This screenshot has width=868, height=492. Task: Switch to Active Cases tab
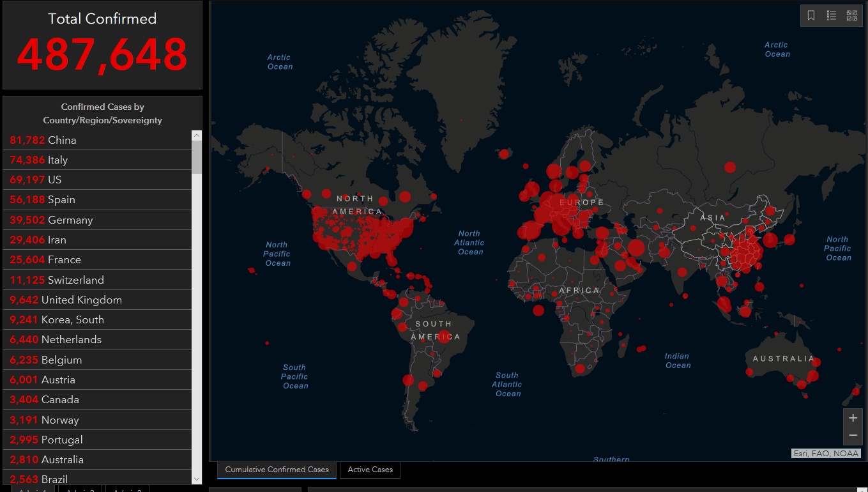tap(370, 470)
